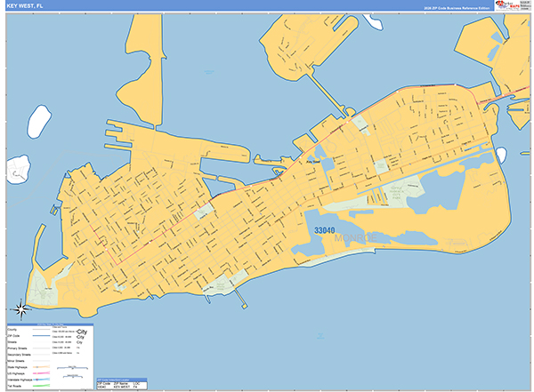This screenshot has width=534, height=392.
Task: Click the compass rose icon
Action: tap(21, 309)
